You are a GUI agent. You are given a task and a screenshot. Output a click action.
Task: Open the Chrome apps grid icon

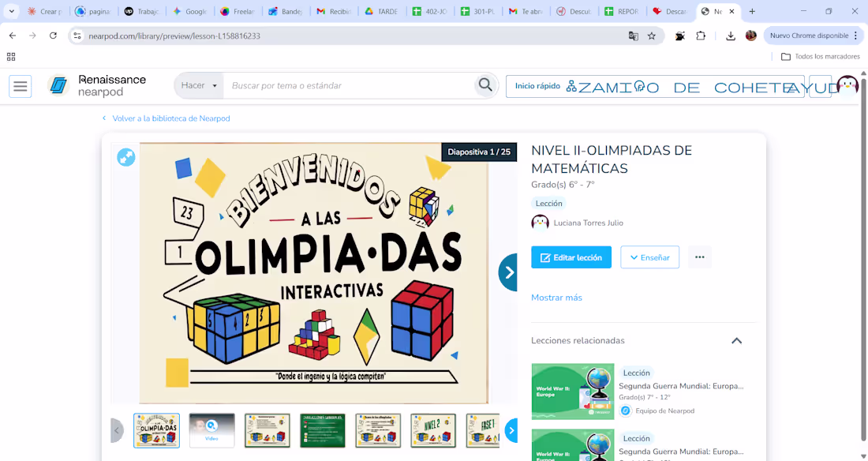pos(11,57)
